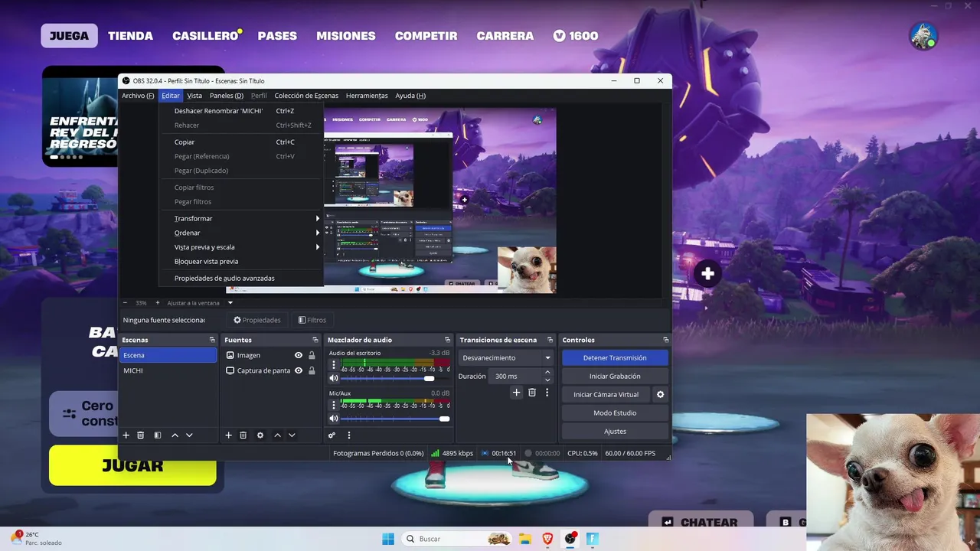
Task: Open the Herramientas menu
Action: point(367,96)
